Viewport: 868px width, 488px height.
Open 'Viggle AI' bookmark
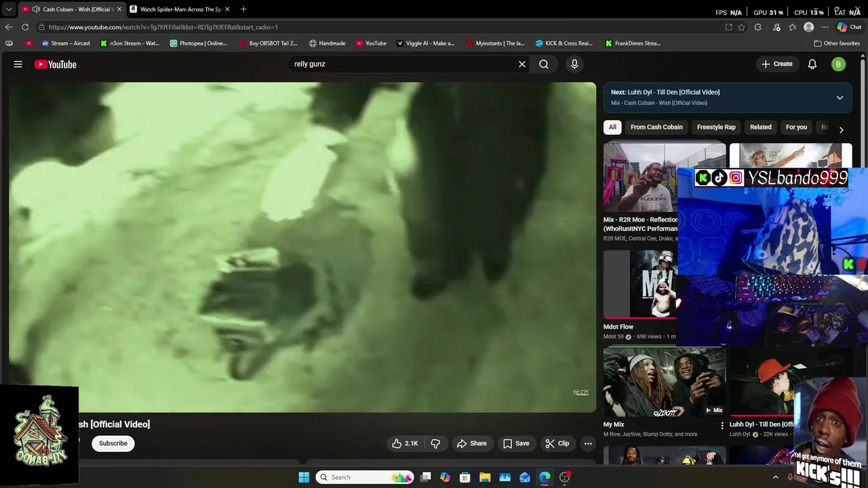coord(425,43)
